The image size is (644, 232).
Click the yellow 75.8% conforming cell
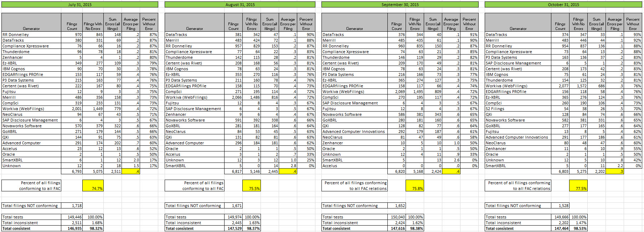415,186
